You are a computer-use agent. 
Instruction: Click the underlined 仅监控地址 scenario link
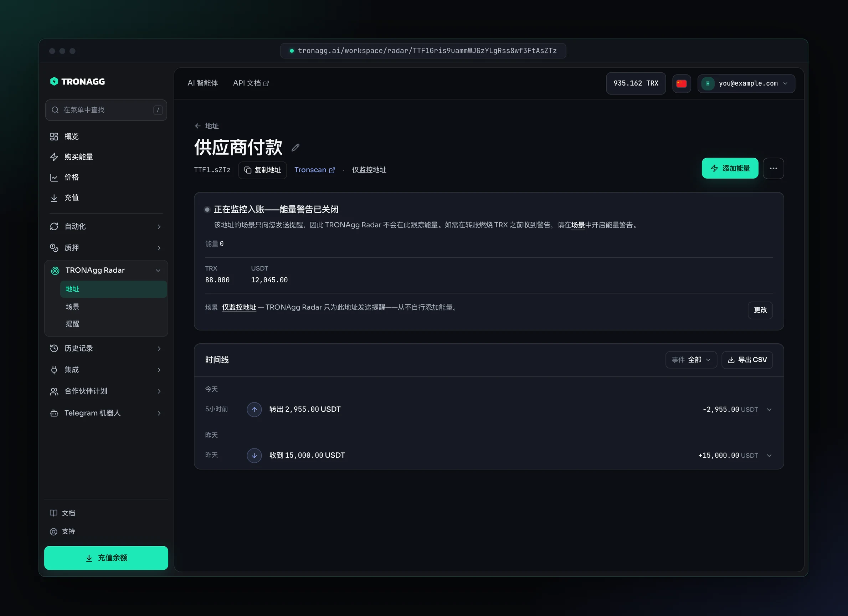point(239,307)
